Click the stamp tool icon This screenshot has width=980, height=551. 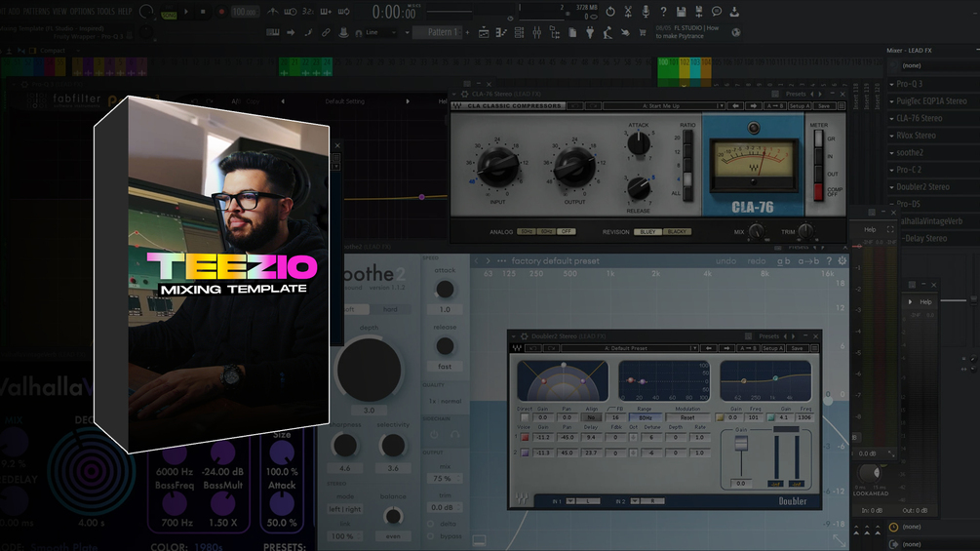tap(343, 32)
